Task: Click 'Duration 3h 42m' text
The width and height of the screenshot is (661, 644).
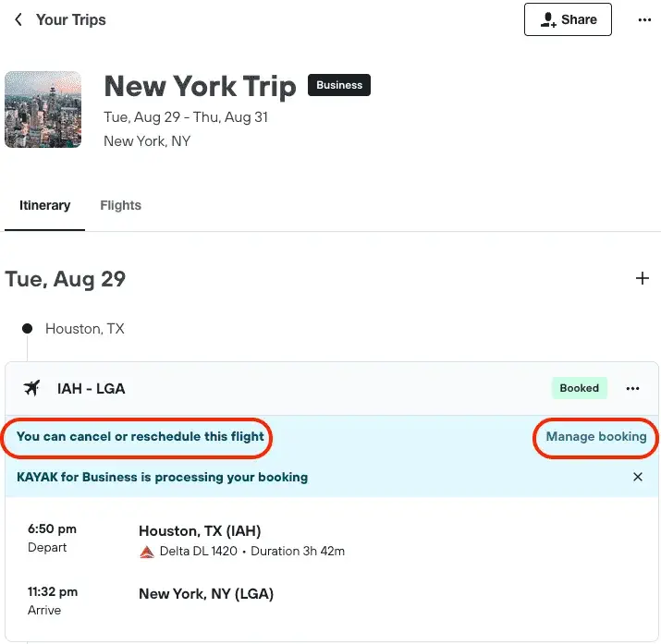Action: 298,551
